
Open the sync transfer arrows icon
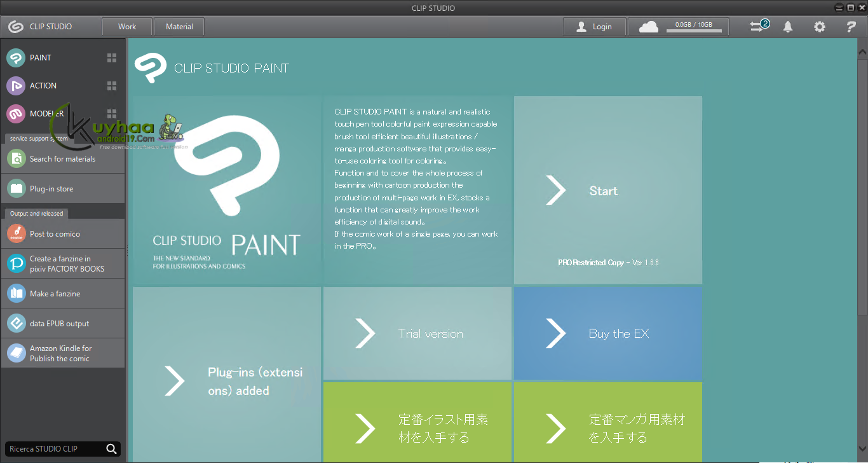click(758, 26)
